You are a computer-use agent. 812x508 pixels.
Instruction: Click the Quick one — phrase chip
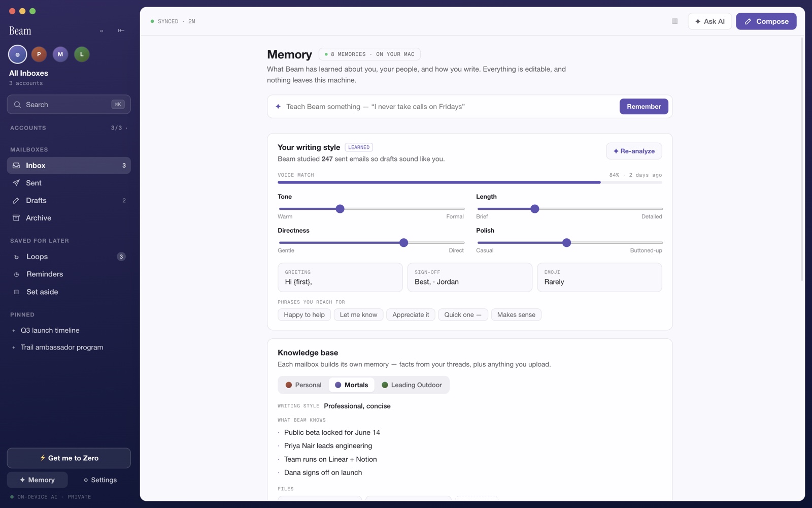coord(463,315)
